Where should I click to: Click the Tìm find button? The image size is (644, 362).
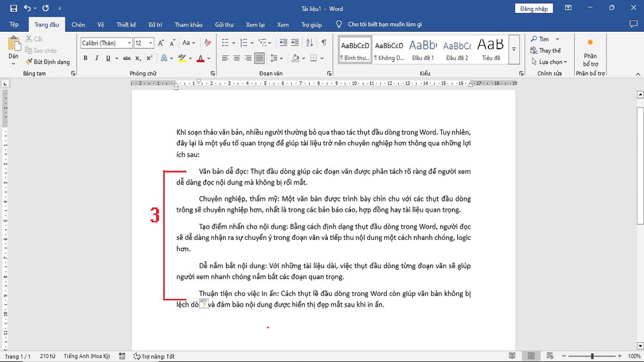(x=540, y=39)
